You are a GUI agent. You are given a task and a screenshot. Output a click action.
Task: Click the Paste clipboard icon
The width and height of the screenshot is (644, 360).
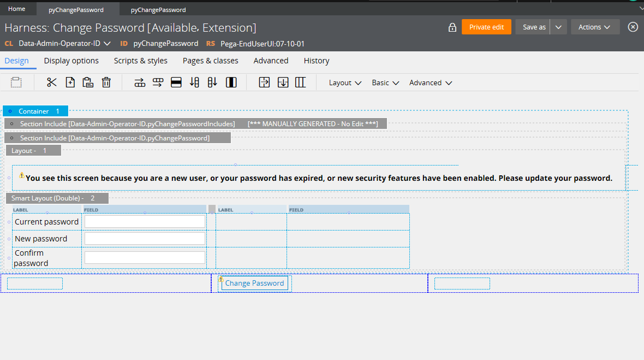click(88, 82)
